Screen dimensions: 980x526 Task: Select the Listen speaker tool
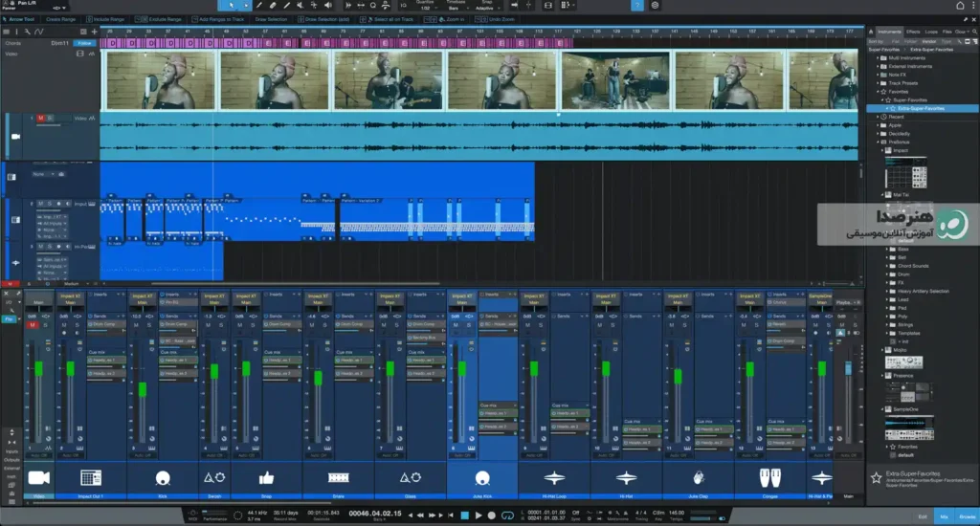click(x=327, y=5)
